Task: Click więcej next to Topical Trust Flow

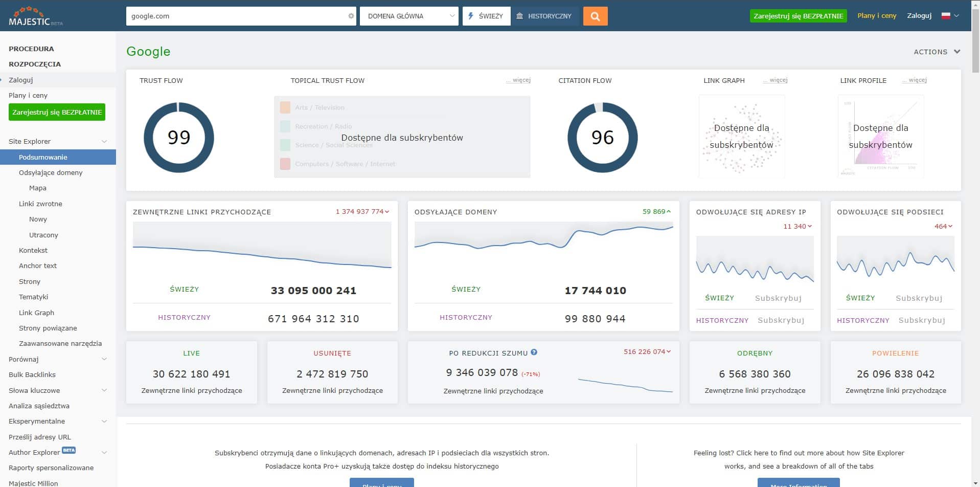Action: point(518,80)
